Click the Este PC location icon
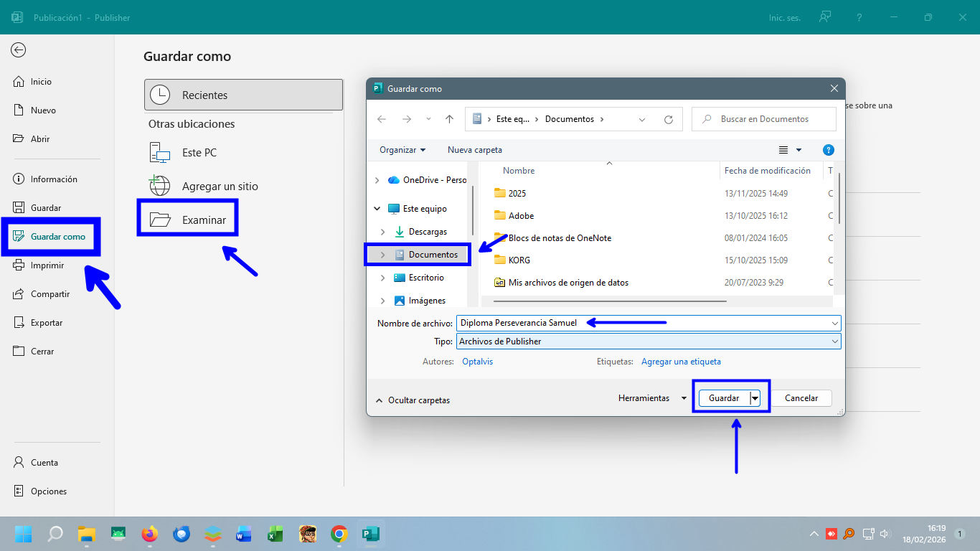 [x=159, y=153]
